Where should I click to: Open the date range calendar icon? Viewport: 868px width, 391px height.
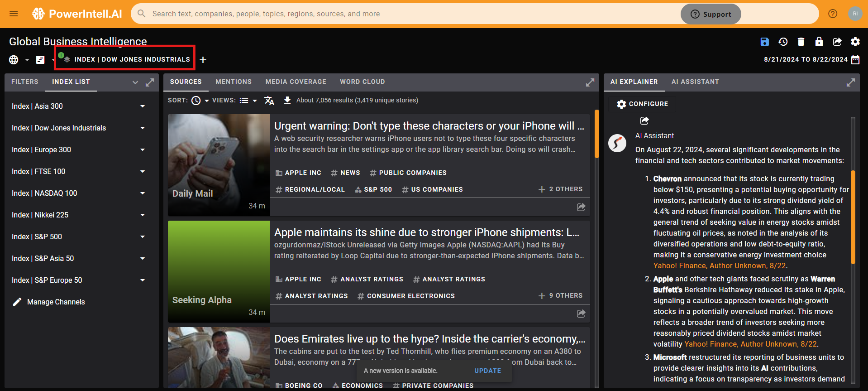[x=855, y=60]
